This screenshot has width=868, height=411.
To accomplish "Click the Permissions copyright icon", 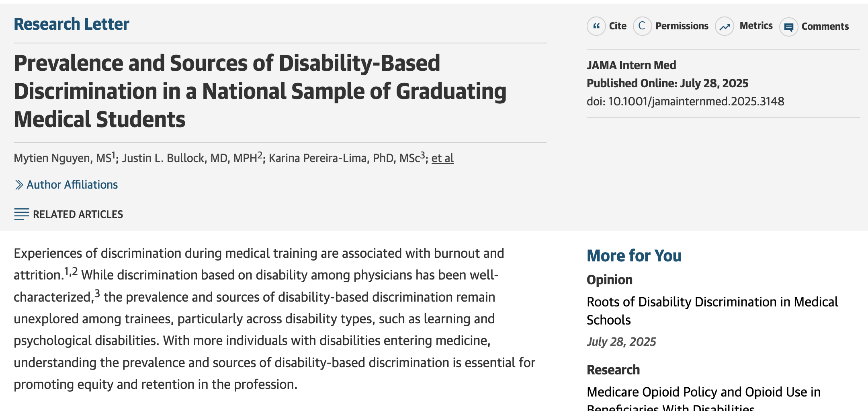I will pyautogui.click(x=642, y=27).
